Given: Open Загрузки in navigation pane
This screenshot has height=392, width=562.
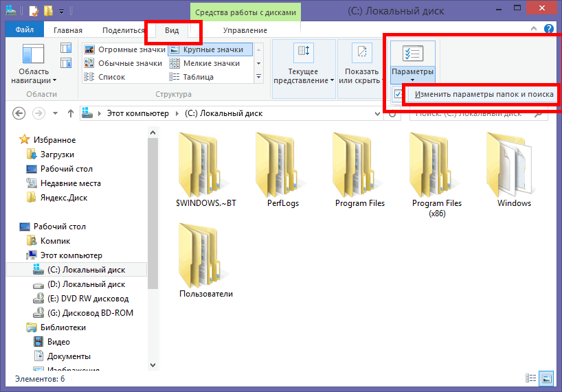Looking at the screenshot, I should [57, 154].
